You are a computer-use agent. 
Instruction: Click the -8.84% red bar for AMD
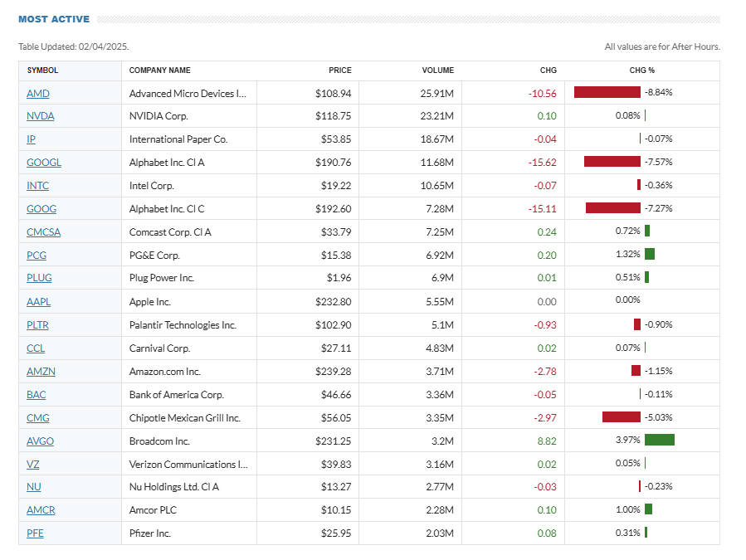point(607,92)
